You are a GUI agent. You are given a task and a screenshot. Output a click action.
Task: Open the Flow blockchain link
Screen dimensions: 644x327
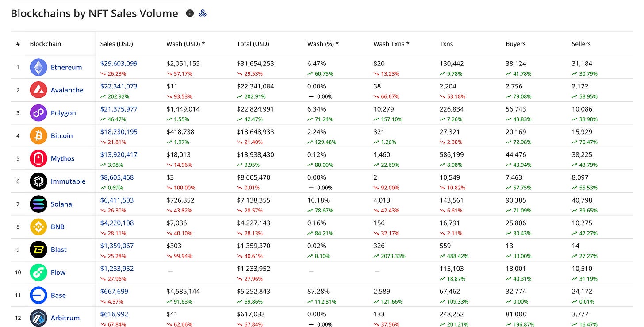click(x=58, y=272)
